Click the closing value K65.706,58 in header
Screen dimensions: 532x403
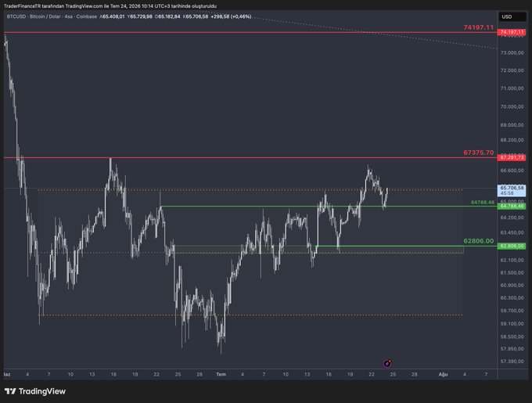(x=195, y=16)
